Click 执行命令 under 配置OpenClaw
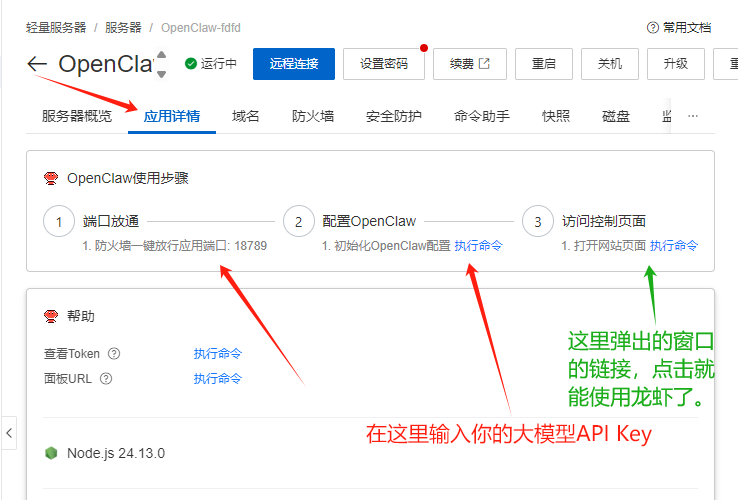Image resolution: width=738 pixels, height=500 pixels. click(x=478, y=245)
